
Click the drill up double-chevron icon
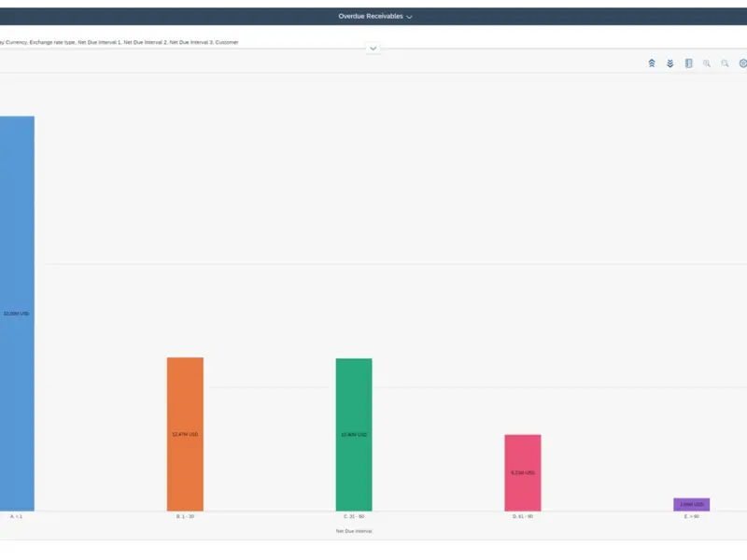point(652,63)
